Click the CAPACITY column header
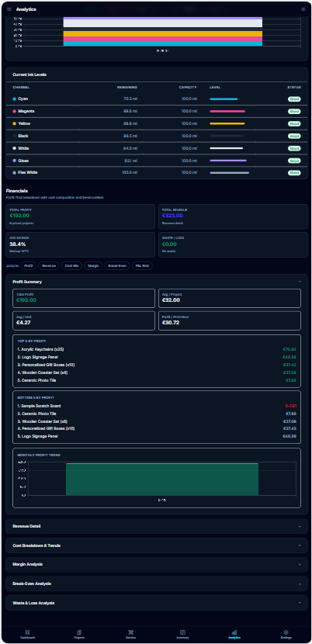Screen dimensions: 312x644 pyautogui.click(x=188, y=88)
